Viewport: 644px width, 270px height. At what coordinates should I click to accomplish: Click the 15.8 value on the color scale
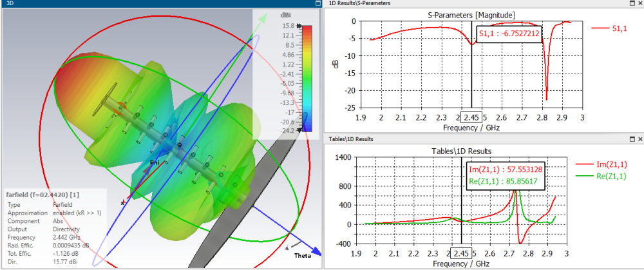click(287, 26)
